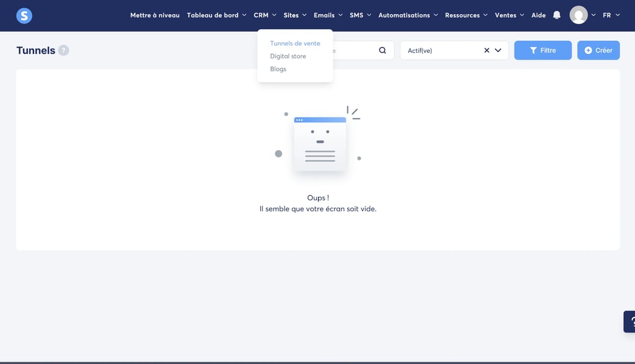
Task: Expand the Emails menu
Action: (328, 15)
